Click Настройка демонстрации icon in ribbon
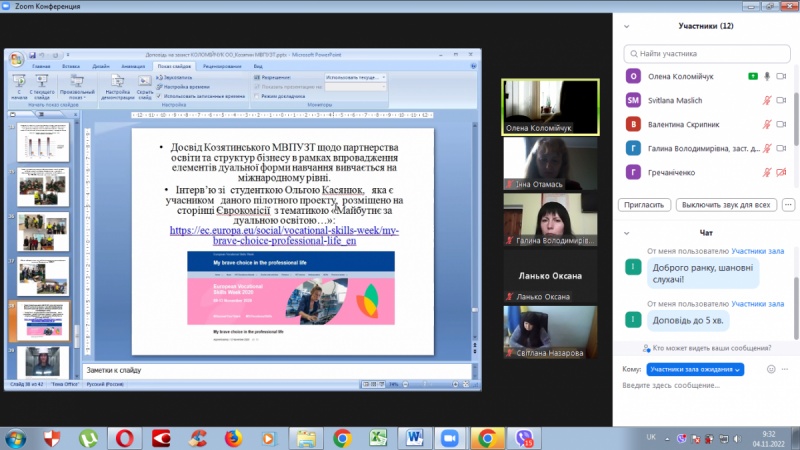This screenshot has height=450, width=800. (118, 82)
